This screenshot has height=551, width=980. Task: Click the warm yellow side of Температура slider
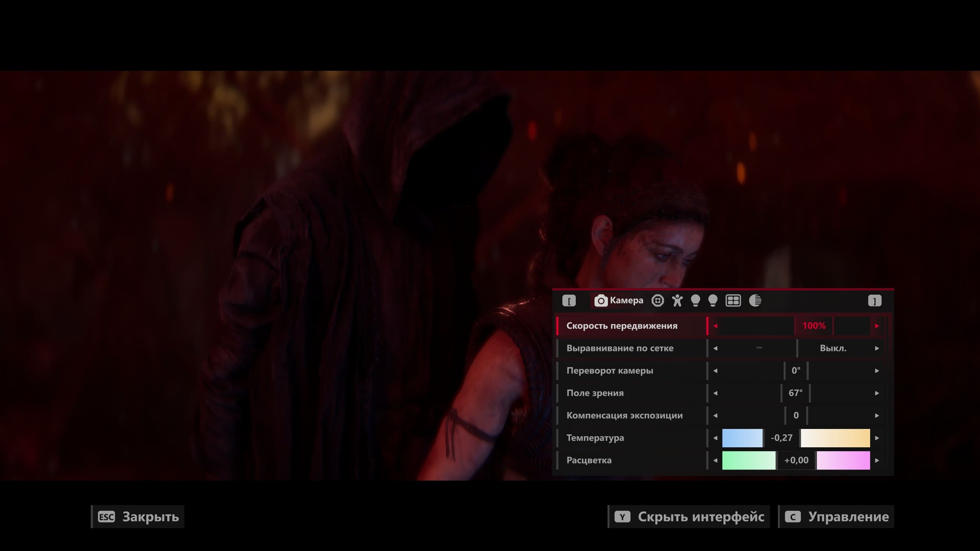coord(835,438)
